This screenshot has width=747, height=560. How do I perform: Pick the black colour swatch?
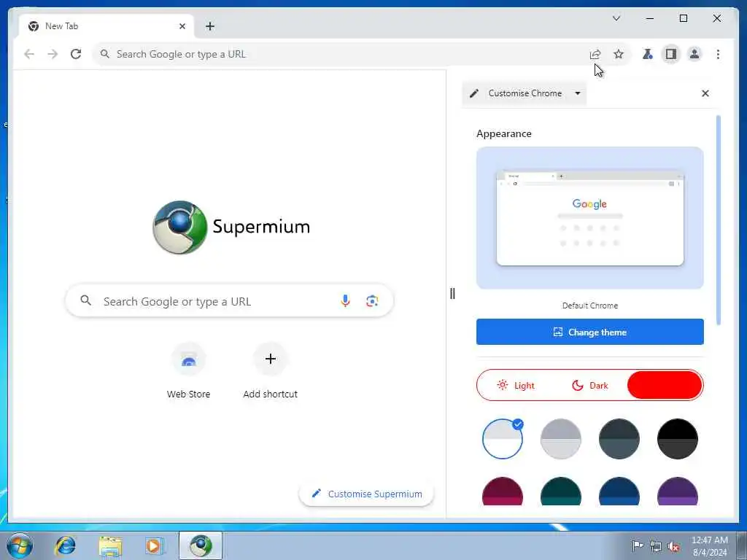pos(678,439)
